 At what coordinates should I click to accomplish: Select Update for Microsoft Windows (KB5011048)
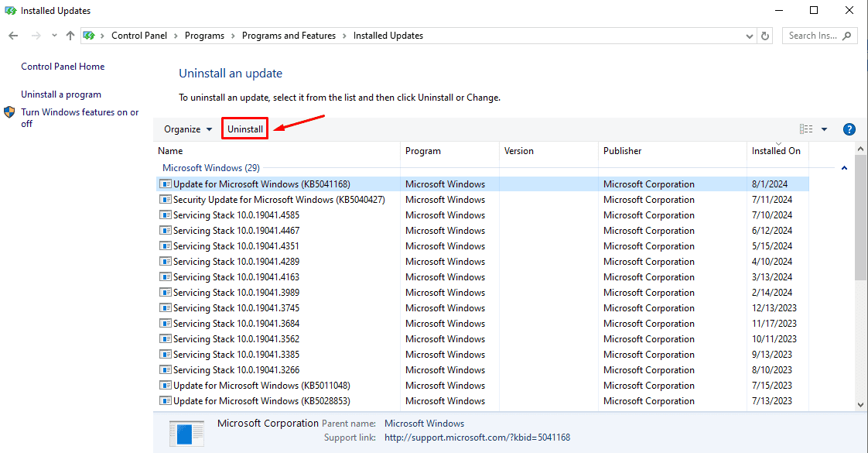coord(483,386)
